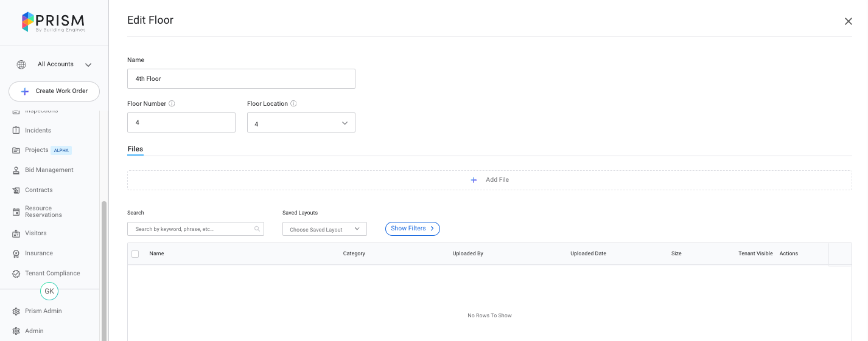The height and width of the screenshot is (341, 868).
Task: Click search magnifier icon in files search
Action: (257, 229)
